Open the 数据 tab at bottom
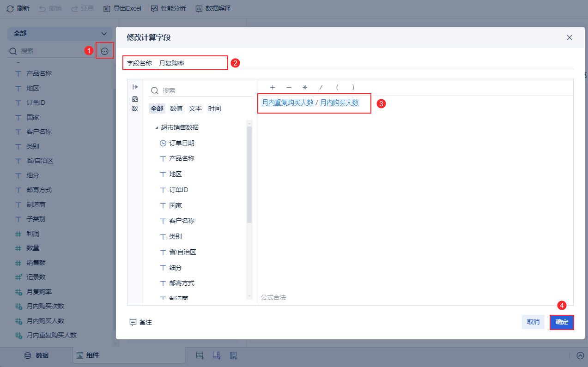588x367 pixels. 36,355
